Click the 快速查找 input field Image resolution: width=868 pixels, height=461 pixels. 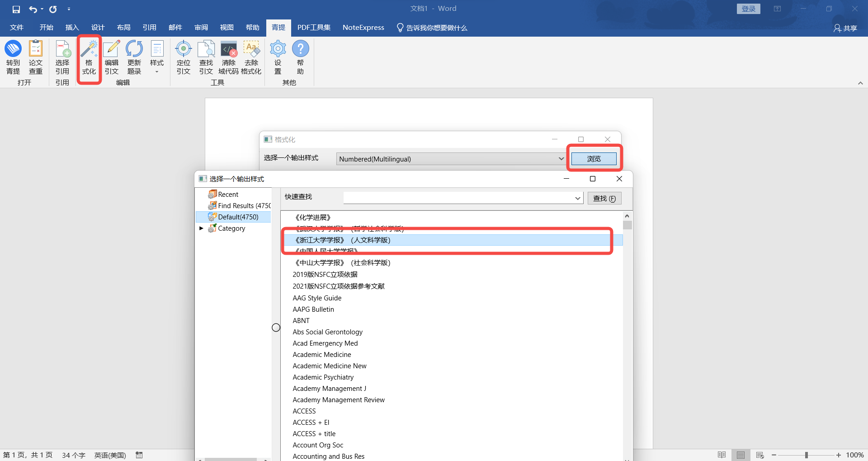click(458, 198)
